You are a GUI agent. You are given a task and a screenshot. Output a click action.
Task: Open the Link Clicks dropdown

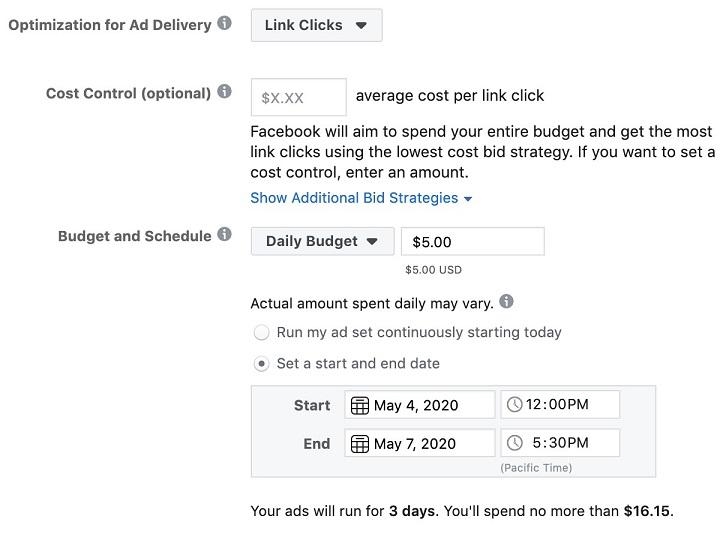point(316,25)
